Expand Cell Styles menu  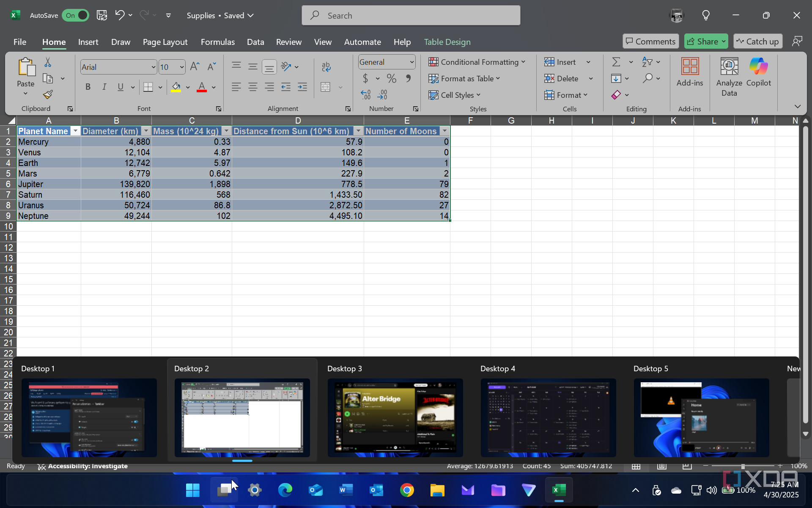pos(455,95)
